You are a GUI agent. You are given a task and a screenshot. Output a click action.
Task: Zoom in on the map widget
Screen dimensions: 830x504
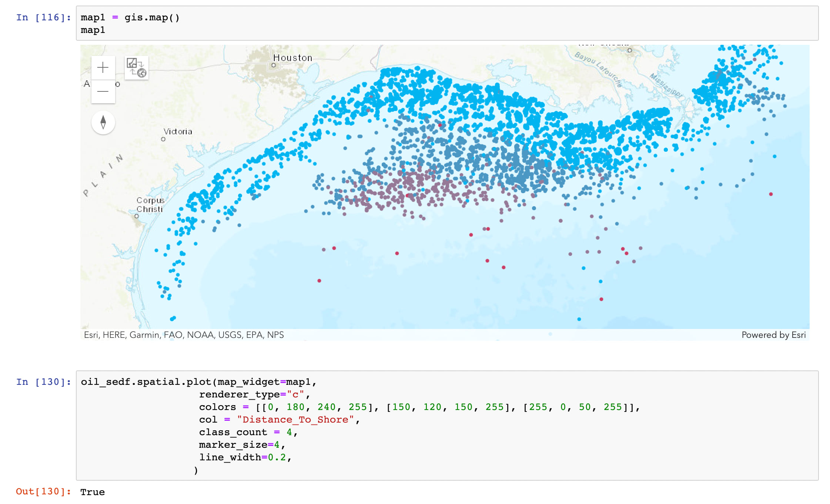tap(103, 68)
